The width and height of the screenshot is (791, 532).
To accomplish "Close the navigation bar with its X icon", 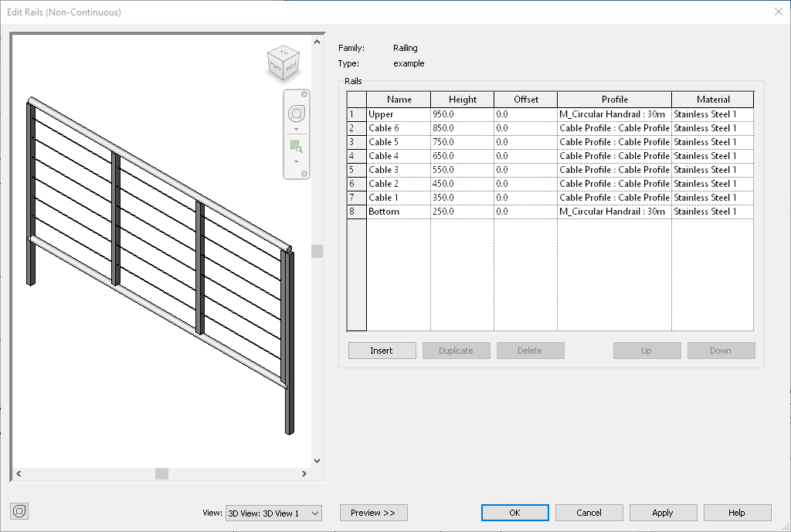I will pos(304,93).
